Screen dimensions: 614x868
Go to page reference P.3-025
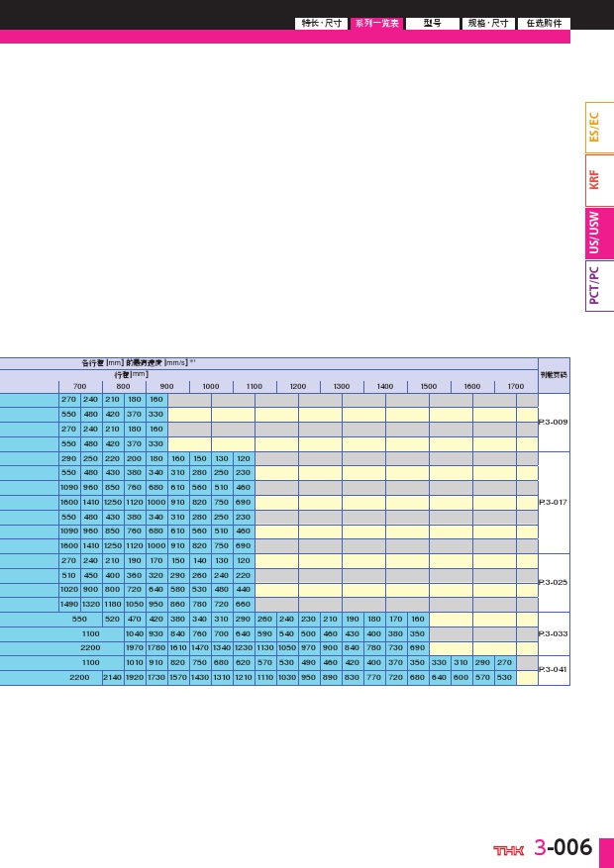(553, 582)
